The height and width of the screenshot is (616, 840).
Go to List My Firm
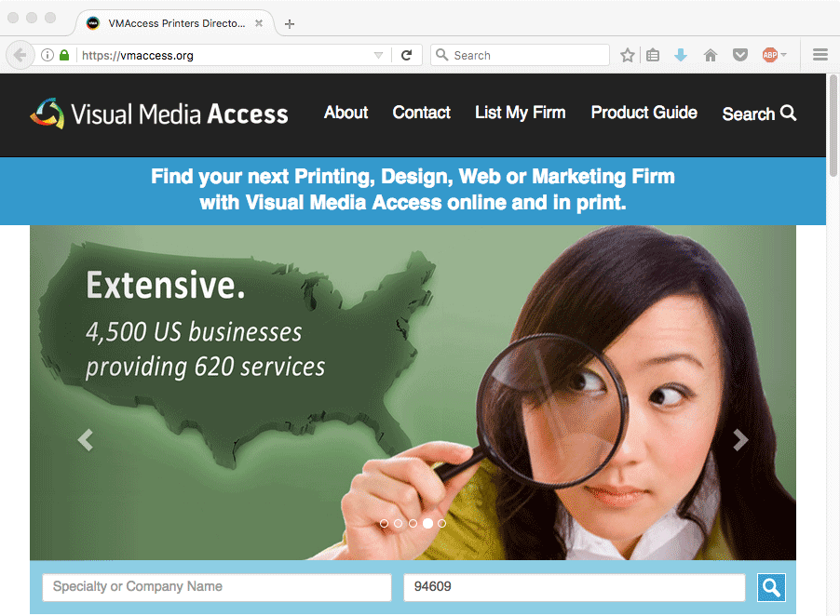(x=521, y=113)
